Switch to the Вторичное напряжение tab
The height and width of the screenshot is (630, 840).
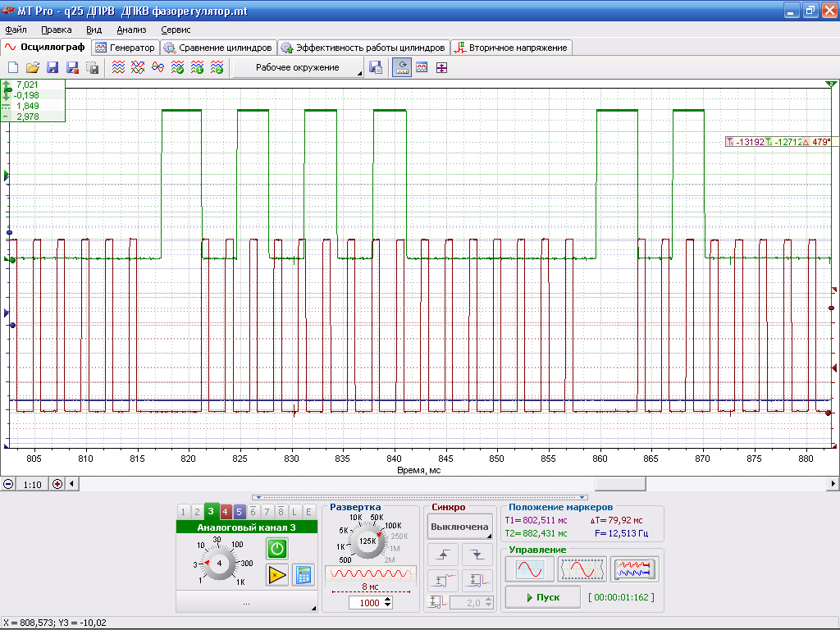coord(512,48)
